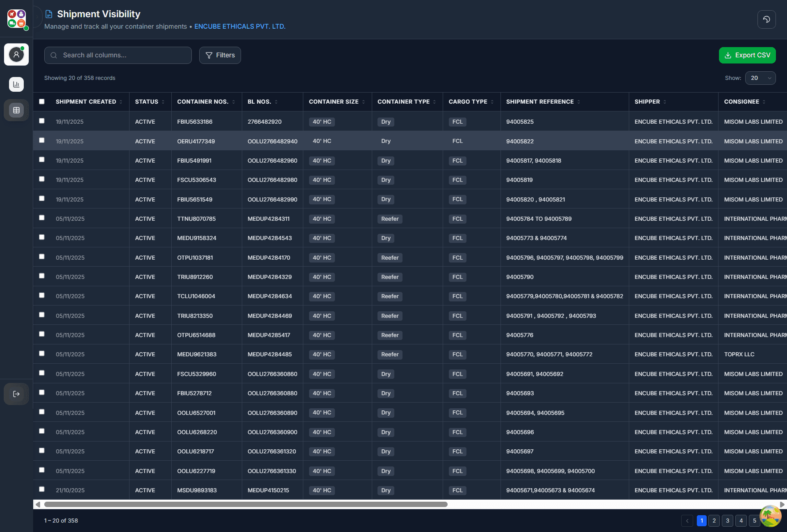Go to page 2
The width and height of the screenshot is (787, 532).
click(714, 521)
